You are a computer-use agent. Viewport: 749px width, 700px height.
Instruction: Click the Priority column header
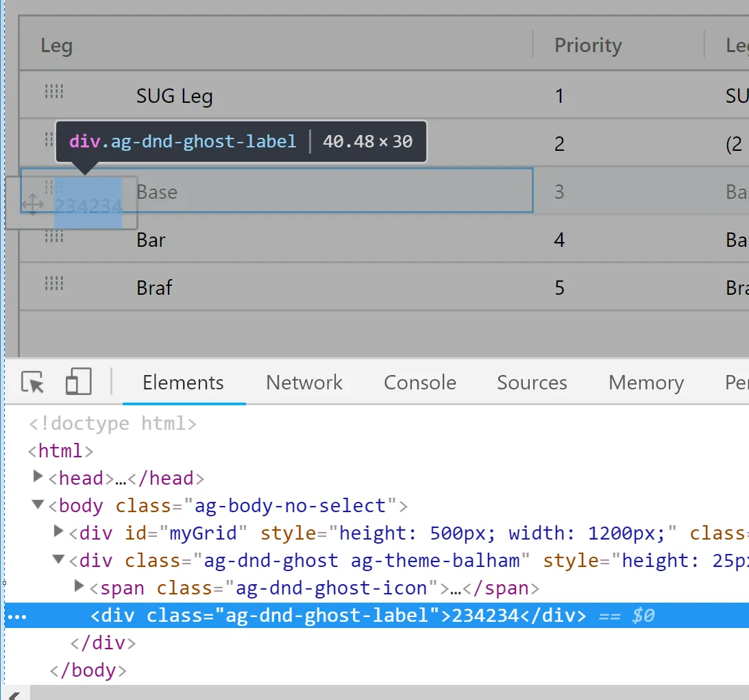619,45
